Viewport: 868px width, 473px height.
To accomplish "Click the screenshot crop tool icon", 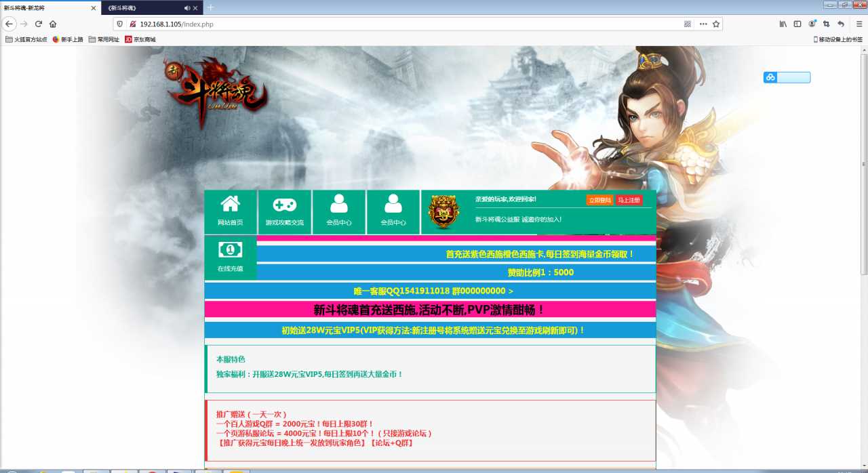I will tap(826, 24).
